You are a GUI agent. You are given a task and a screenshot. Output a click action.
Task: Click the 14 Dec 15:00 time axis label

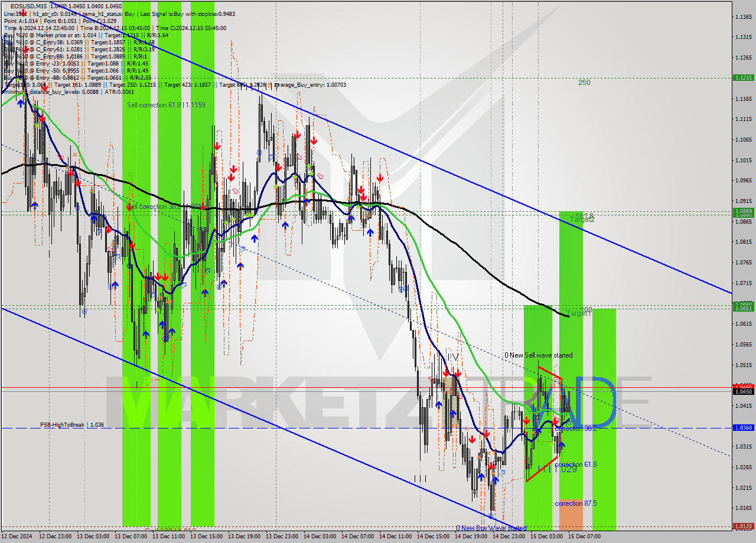click(x=433, y=537)
